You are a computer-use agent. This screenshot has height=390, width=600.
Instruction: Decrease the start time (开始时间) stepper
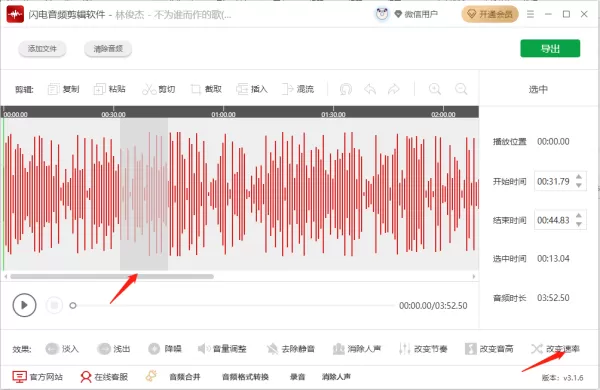(x=579, y=185)
